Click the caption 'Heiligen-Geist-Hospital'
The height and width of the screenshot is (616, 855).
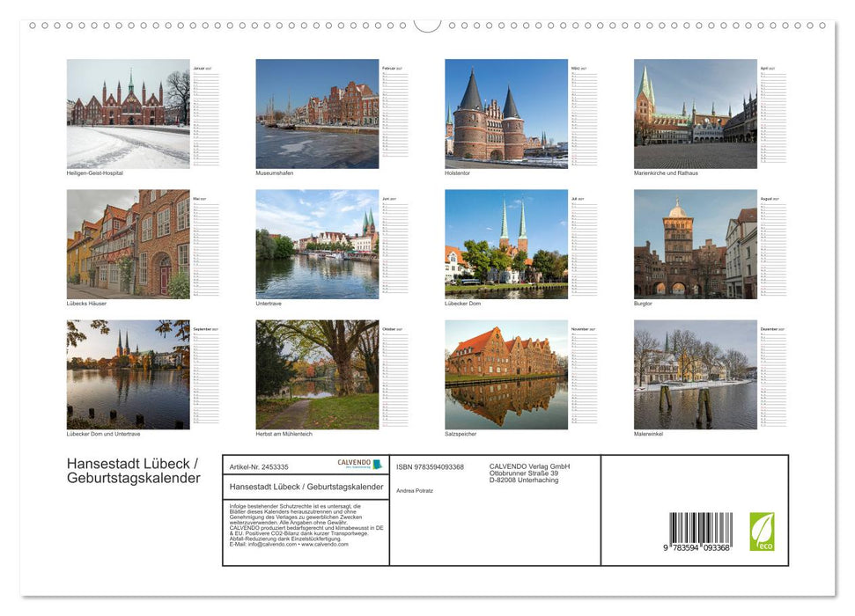click(95, 173)
